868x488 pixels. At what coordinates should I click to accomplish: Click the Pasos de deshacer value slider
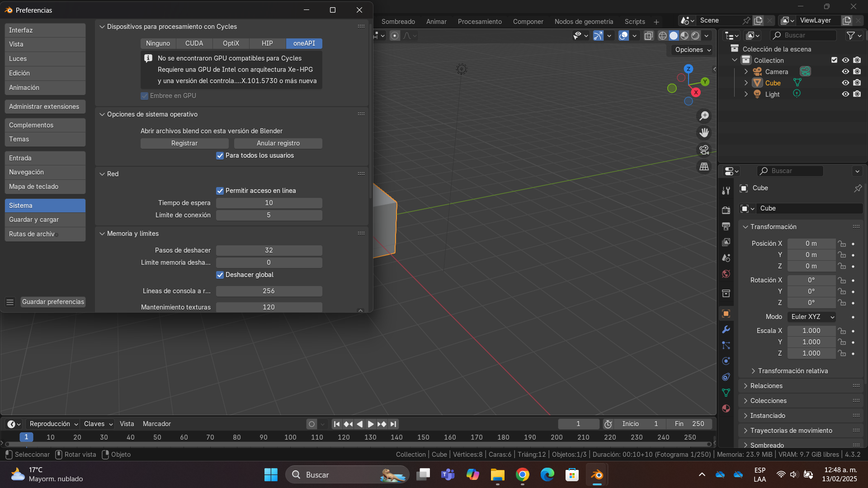point(269,250)
